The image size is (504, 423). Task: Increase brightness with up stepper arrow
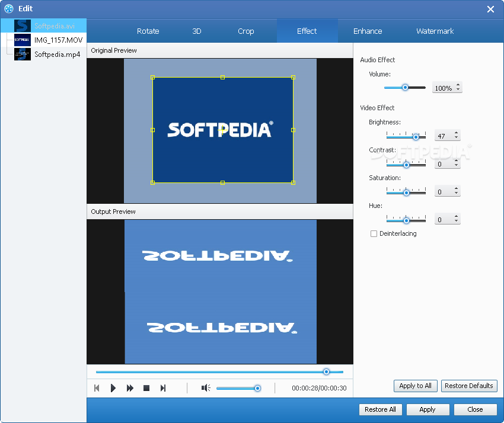click(456, 133)
